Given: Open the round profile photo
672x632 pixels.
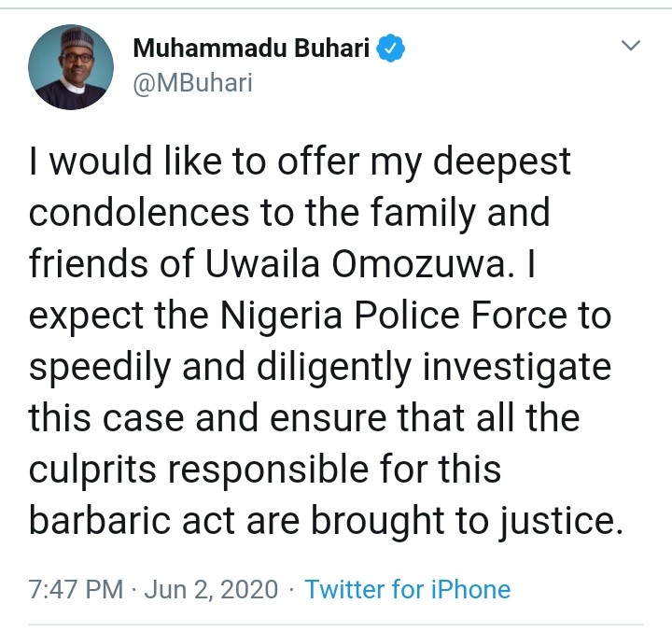Looking at the screenshot, I should pos(71,67).
